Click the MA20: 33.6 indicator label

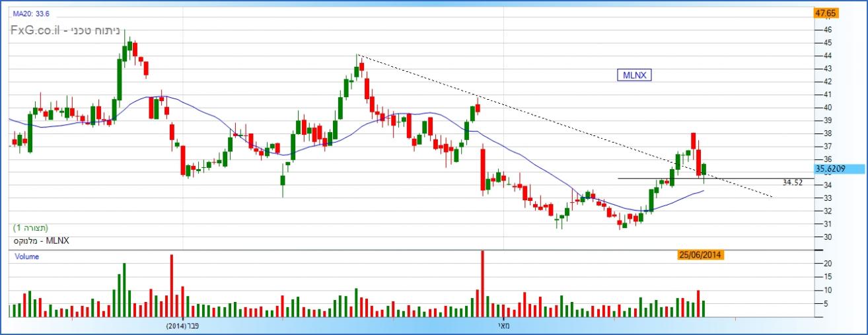click(x=31, y=13)
